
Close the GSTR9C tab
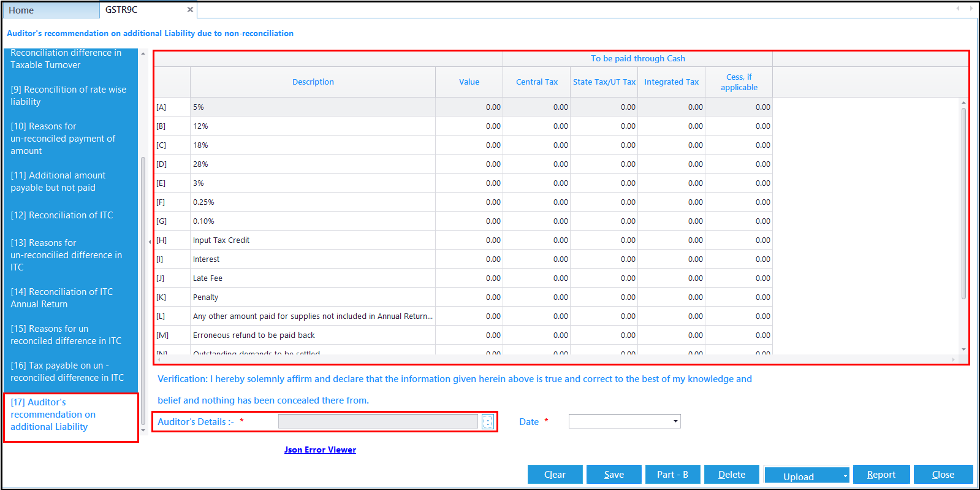[x=190, y=10]
